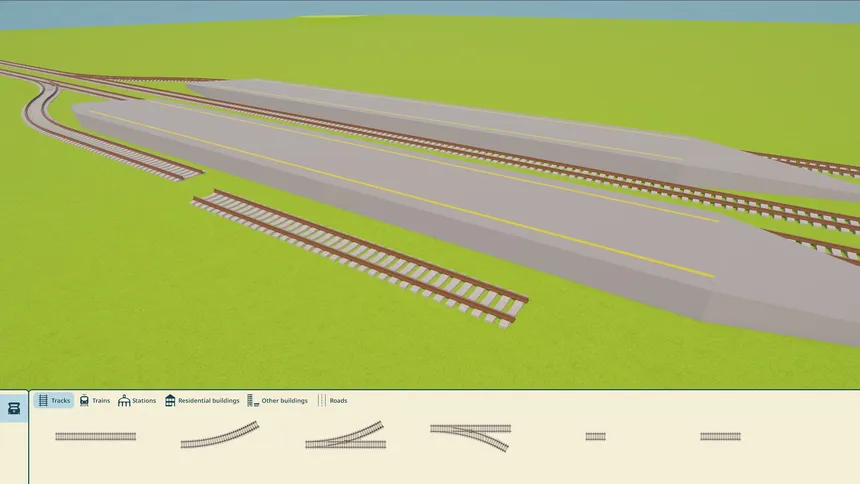Screen dimensions: 860x484
Task: Click the train build-mode icon in left sidebar
Action: 14,408
